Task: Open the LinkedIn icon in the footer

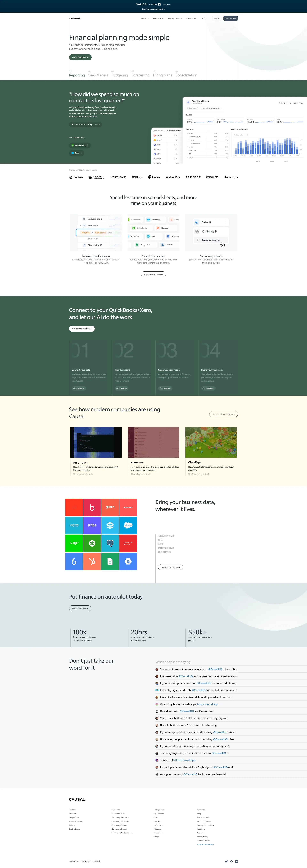Action: click(237, 861)
